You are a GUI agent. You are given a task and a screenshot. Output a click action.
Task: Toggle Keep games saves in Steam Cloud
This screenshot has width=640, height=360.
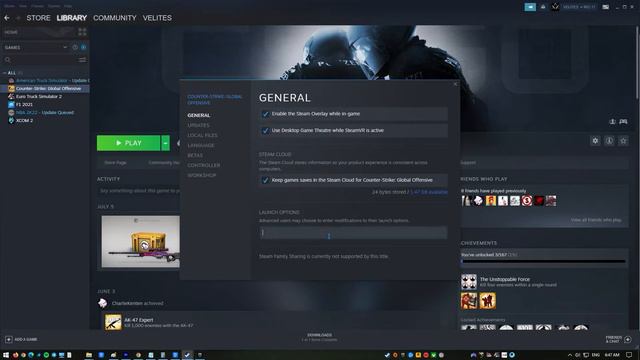(265, 180)
